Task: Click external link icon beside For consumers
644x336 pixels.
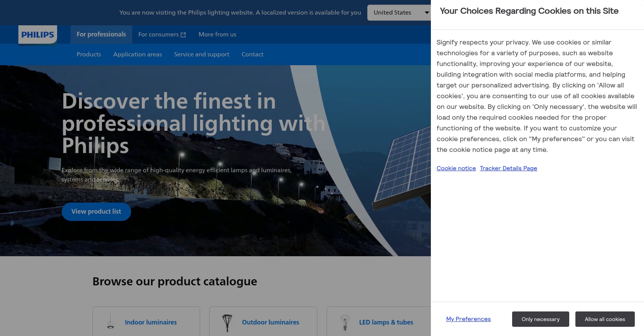Action: pyautogui.click(x=183, y=35)
